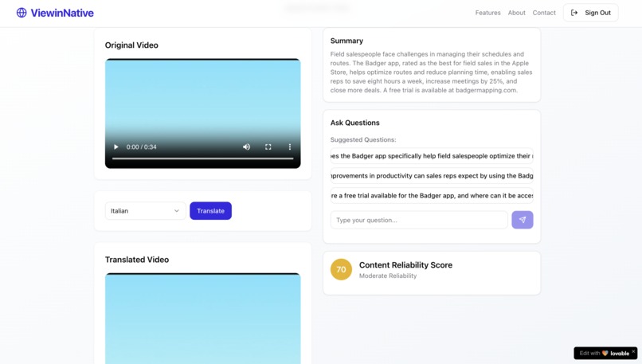Go to the About page
The image size is (642, 364).
pyautogui.click(x=516, y=13)
